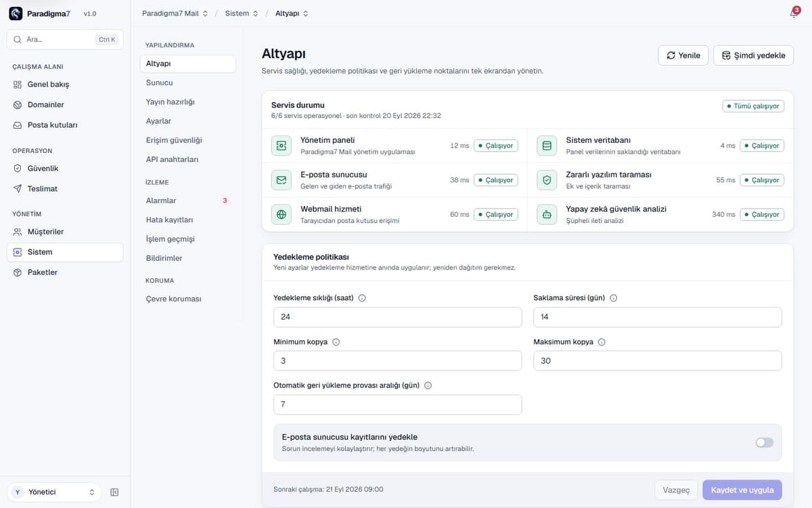Go to Müşteriler page
This screenshot has height=508, width=812.
point(65,232)
